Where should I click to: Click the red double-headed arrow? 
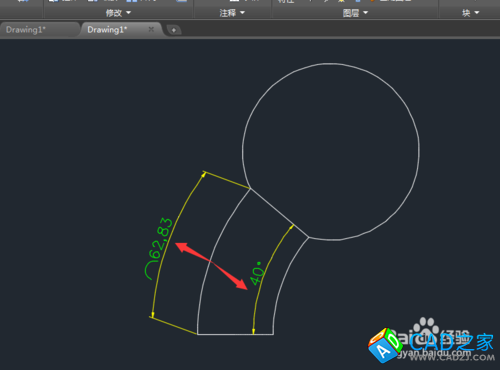click(x=211, y=266)
